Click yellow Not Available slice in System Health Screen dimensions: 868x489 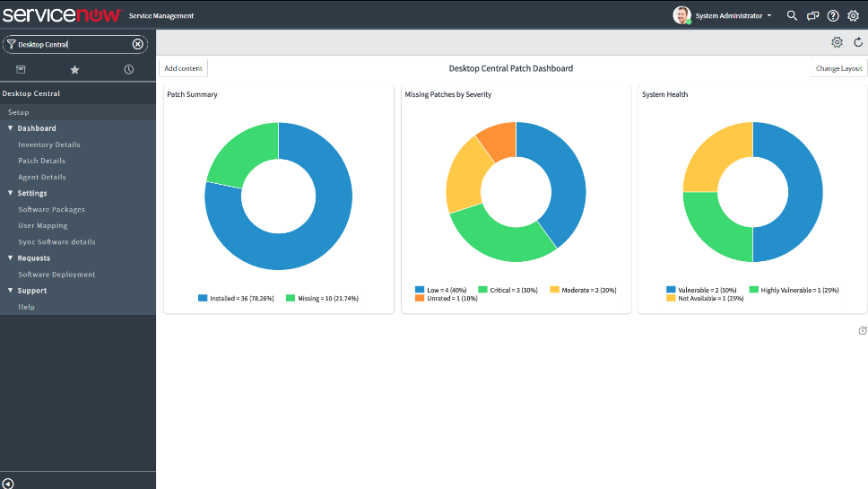pos(714,156)
